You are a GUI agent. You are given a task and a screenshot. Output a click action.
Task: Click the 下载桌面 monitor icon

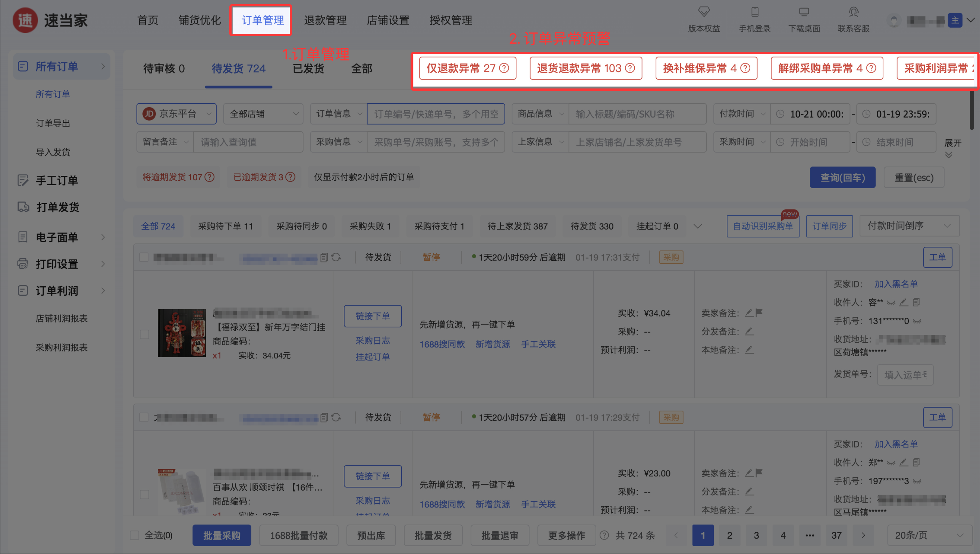coord(804,12)
